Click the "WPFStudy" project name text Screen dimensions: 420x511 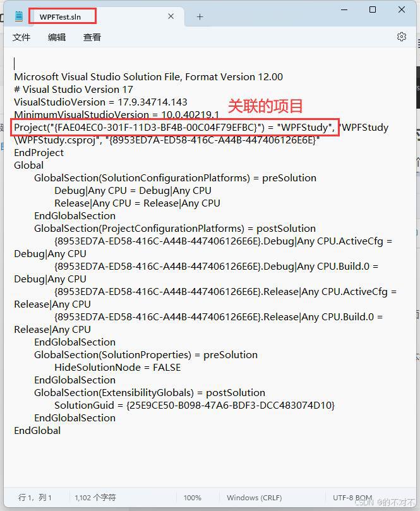coord(306,128)
